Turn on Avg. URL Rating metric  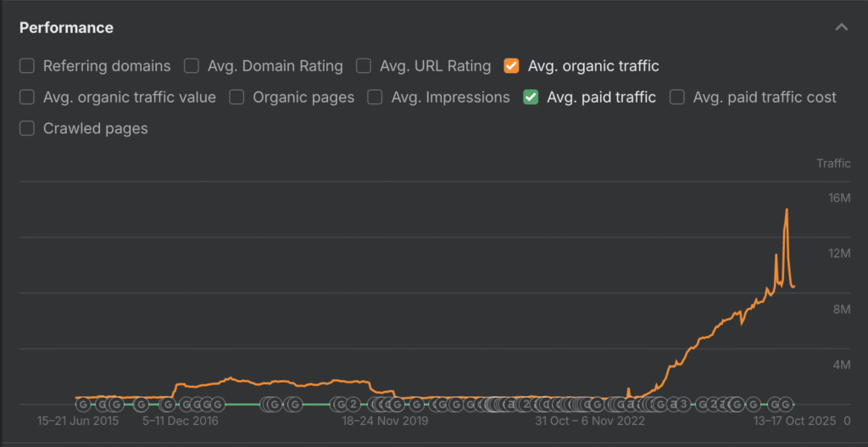click(364, 66)
